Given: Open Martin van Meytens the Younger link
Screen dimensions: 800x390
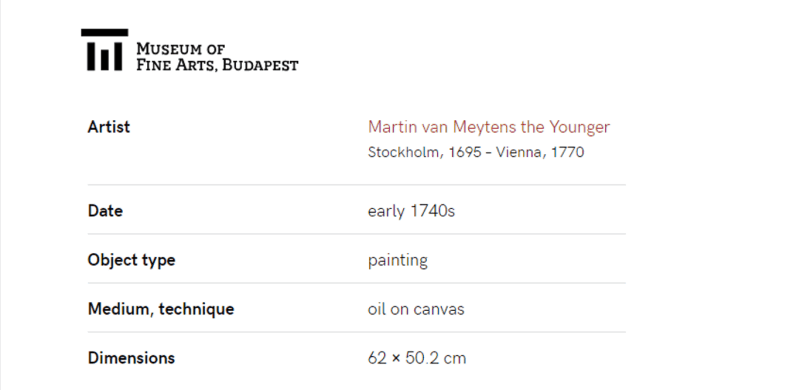Looking at the screenshot, I should 489,127.
